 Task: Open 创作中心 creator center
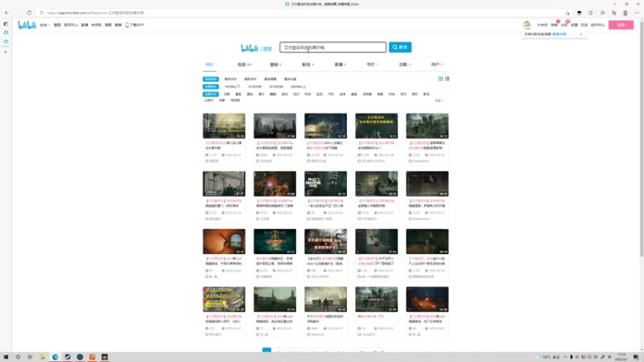(597, 25)
